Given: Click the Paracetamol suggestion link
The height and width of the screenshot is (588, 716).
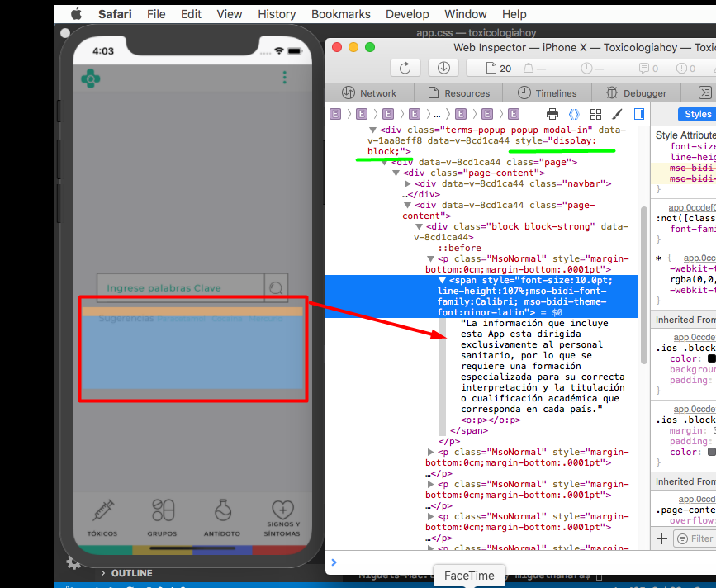Looking at the screenshot, I should point(182,319).
